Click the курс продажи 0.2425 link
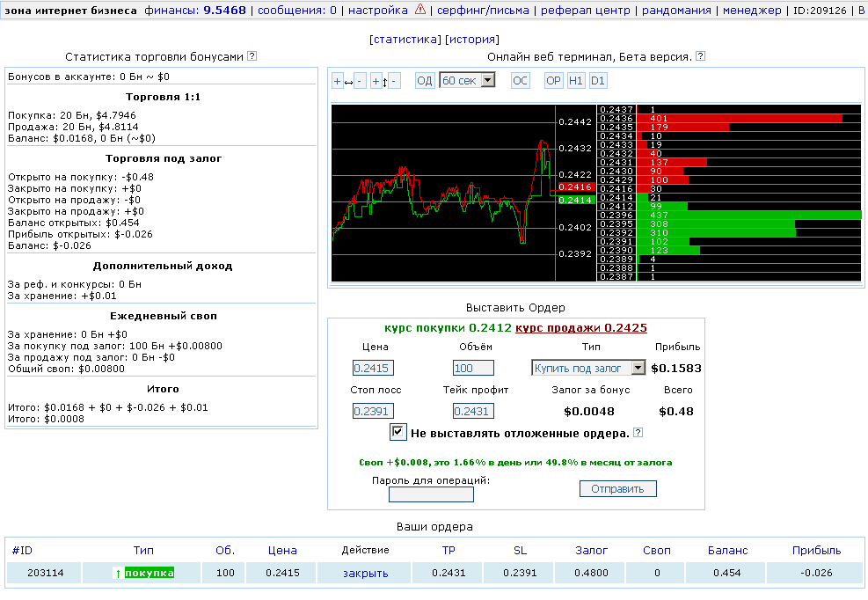Screen dimensions: 868x600 coord(580,328)
